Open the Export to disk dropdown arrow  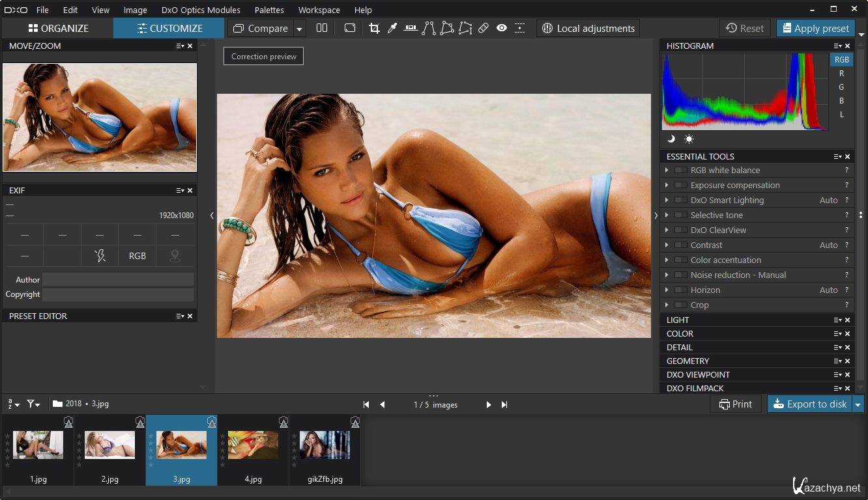point(858,404)
